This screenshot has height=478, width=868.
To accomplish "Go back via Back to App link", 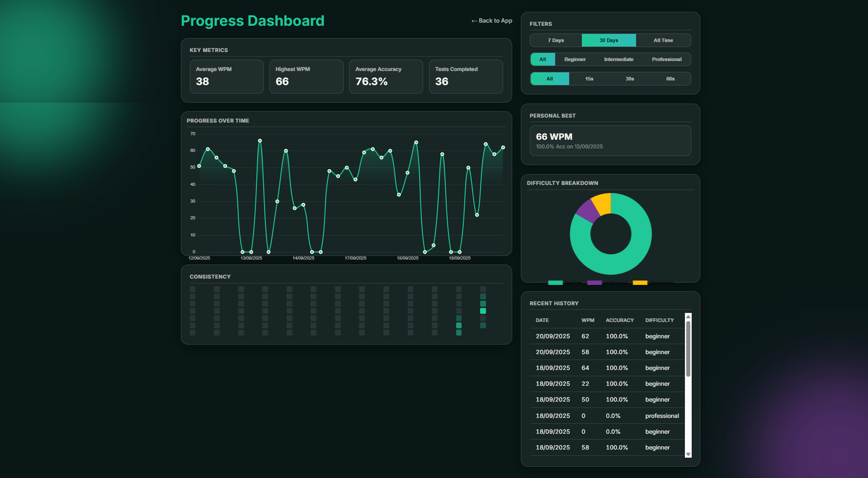I will [x=491, y=21].
